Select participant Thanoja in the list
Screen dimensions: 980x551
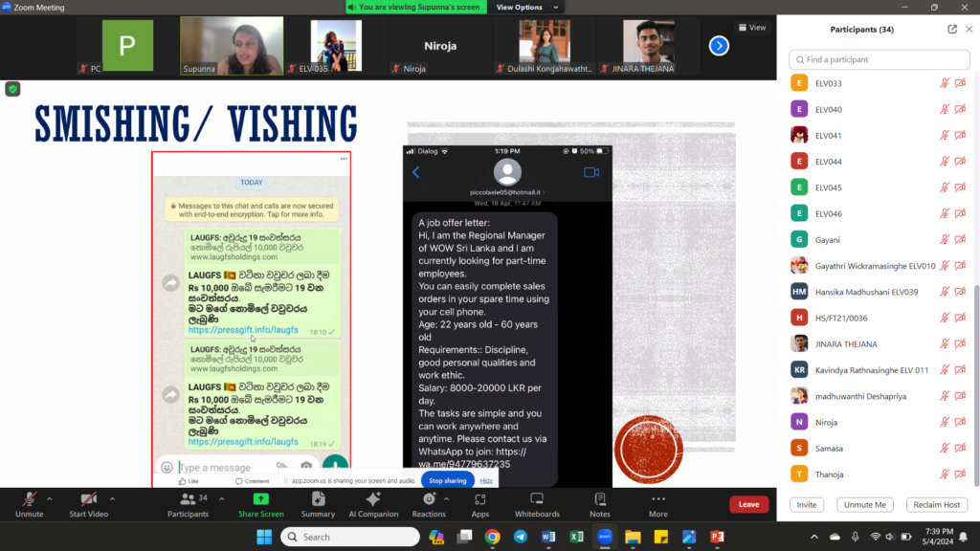coord(879,474)
